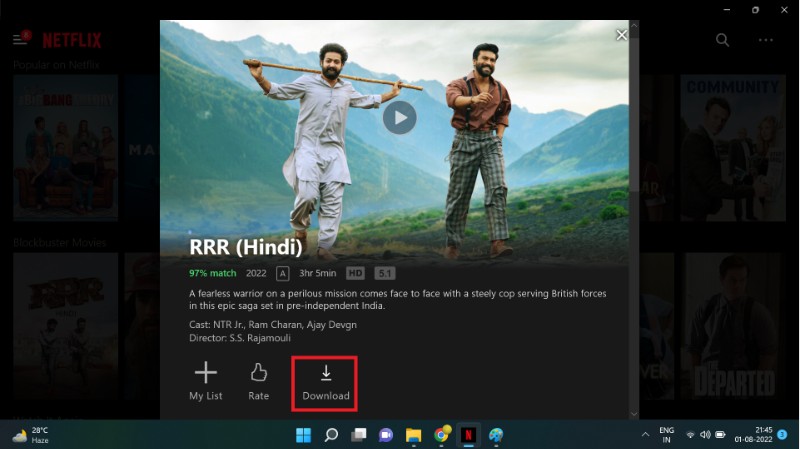Viewport: 800px width, 449px height.
Task: Open the Community show thumbnail
Action: click(733, 148)
